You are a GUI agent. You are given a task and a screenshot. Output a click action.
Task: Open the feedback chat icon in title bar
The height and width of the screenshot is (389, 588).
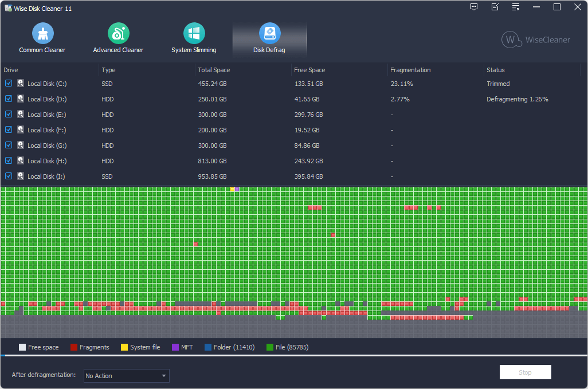click(474, 7)
